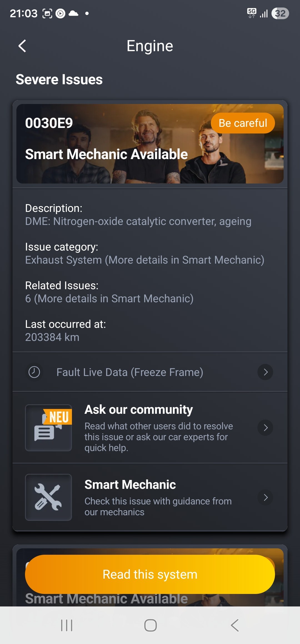Expand Fault Live Data chevron arrow
The height and width of the screenshot is (644, 300).
click(265, 372)
